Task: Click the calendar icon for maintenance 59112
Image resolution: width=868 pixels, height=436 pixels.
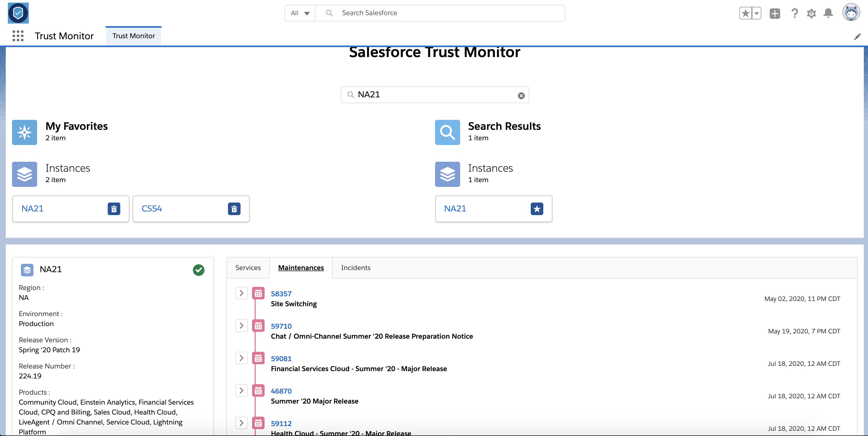Action: [x=258, y=423]
